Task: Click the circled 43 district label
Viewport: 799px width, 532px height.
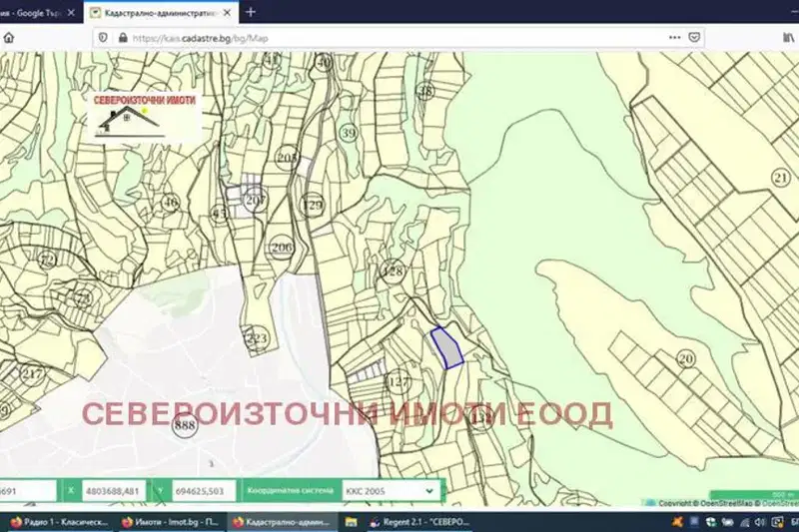Action: tap(219, 214)
